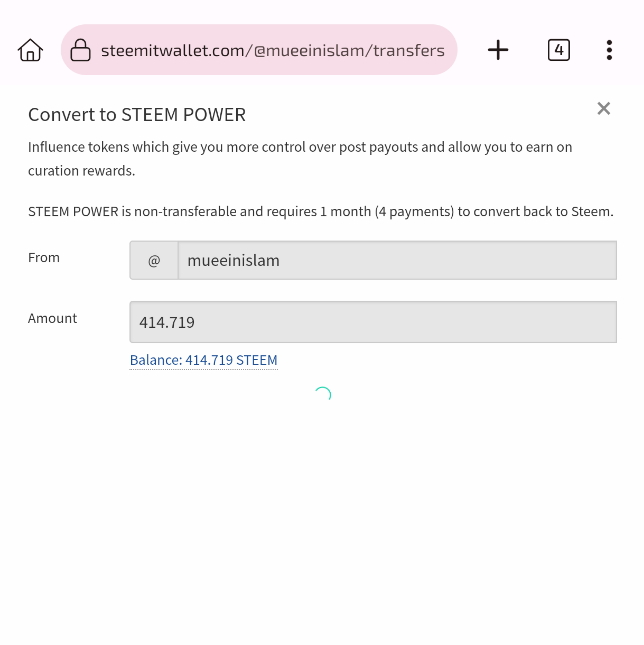Close the Convert to STEEM POWER dialog

click(604, 108)
